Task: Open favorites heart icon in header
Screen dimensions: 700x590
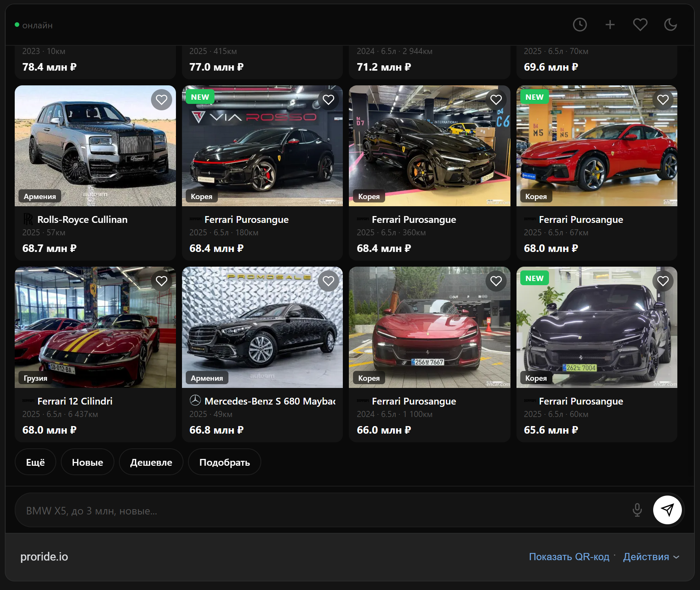Action: click(x=640, y=25)
